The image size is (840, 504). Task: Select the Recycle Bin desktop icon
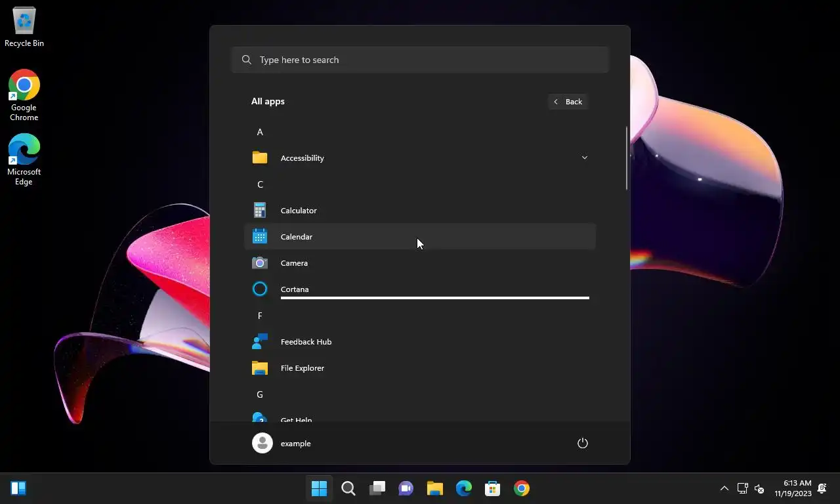click(x=24, y=27)
